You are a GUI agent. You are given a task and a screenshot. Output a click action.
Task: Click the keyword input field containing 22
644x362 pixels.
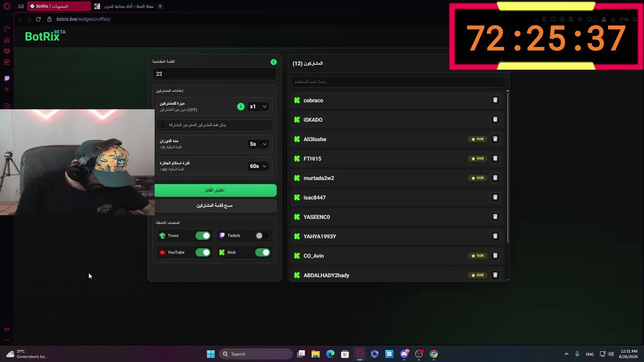tap(214, 74)
